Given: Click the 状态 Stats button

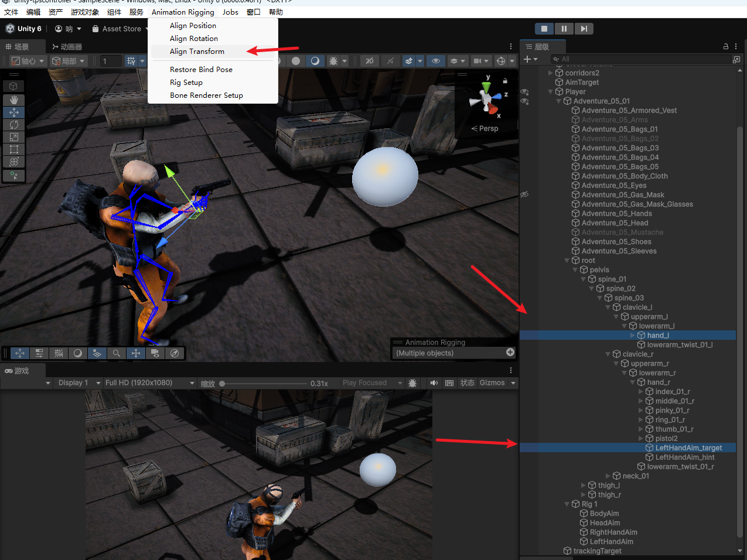Looking at the screenshot, I should 467,383.
